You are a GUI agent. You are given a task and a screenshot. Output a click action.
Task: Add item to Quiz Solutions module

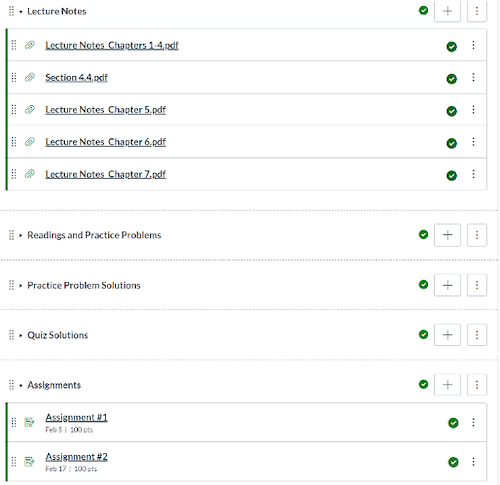point(447,335)
